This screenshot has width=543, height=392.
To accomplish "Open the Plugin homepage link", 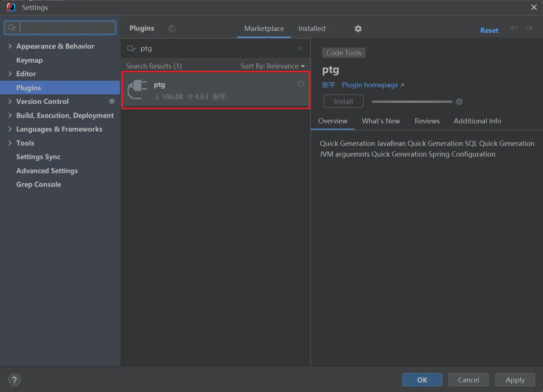I will [373, 85].
